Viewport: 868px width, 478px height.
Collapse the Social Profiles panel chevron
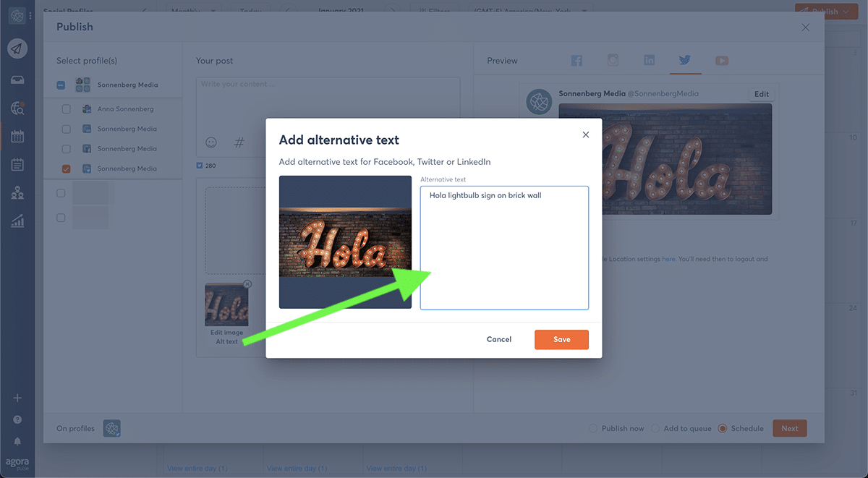[x=143, y=11]
